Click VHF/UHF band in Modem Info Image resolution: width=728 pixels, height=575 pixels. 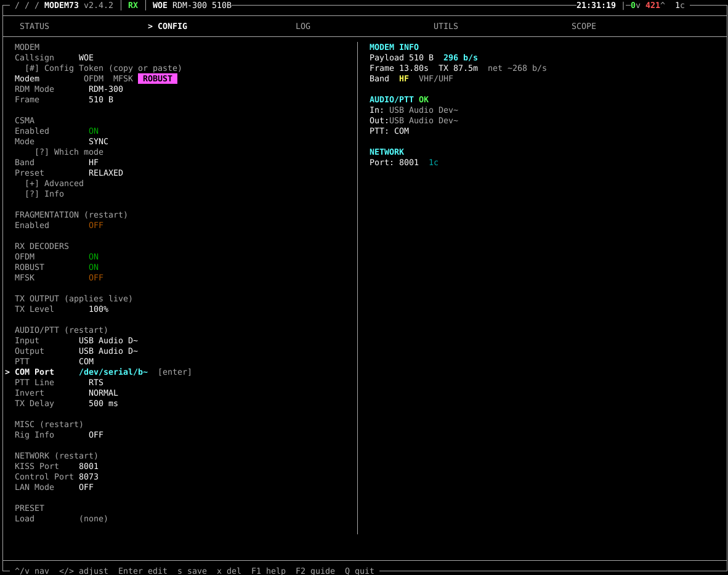tap(436, 79)
